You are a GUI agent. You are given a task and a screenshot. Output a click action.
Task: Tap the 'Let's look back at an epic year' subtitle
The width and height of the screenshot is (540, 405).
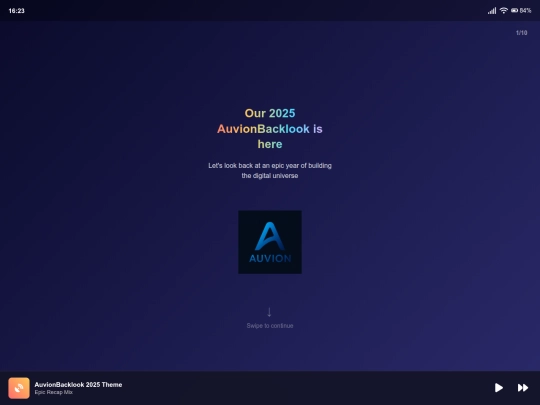pos(270,170)
